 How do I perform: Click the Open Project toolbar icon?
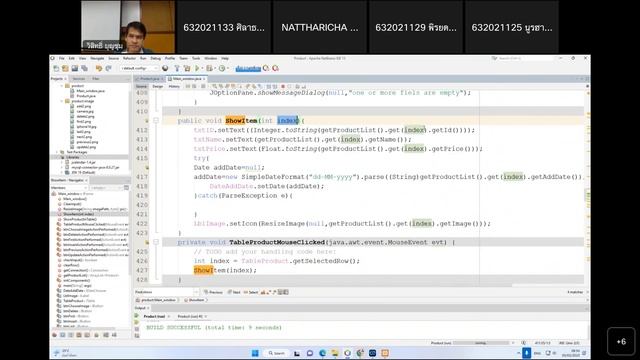[x=75, y=68]
